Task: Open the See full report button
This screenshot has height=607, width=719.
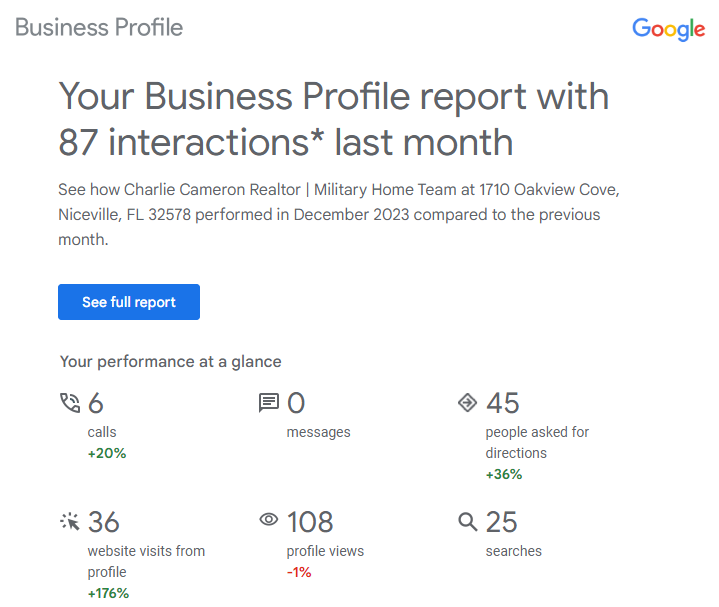Action: pos(129,302)
